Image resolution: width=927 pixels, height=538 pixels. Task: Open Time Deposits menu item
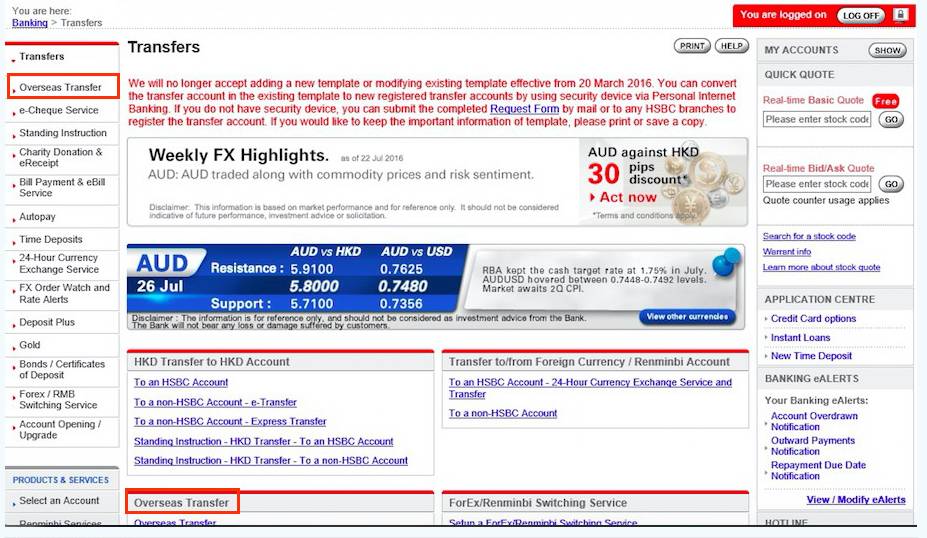51,240
